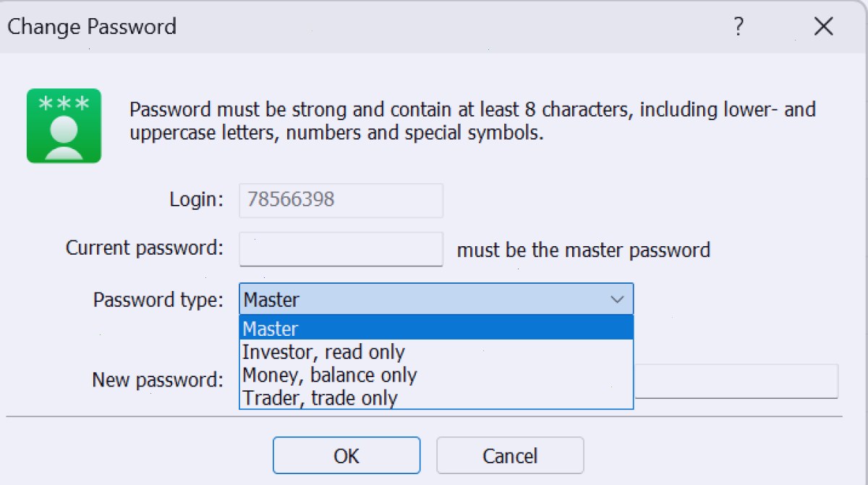This screenshot has width=868, height=485.
Task: Select Trader, trade only password type
Action: (436, 398)
